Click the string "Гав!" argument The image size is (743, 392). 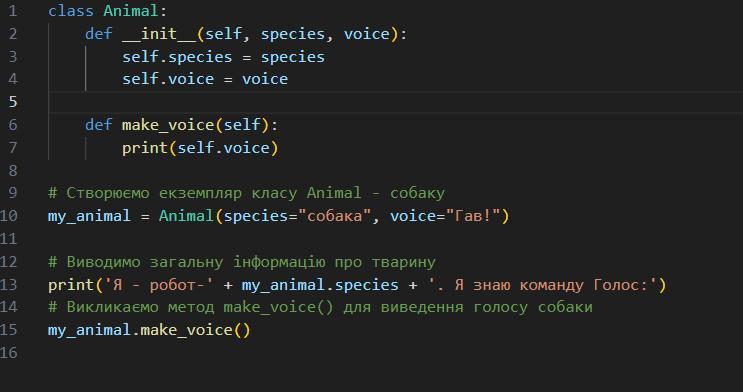[x=473, y=216]
